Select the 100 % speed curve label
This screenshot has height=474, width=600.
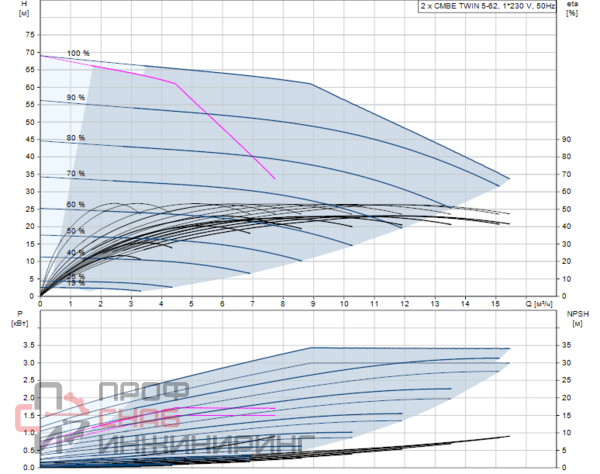(78, 53)
